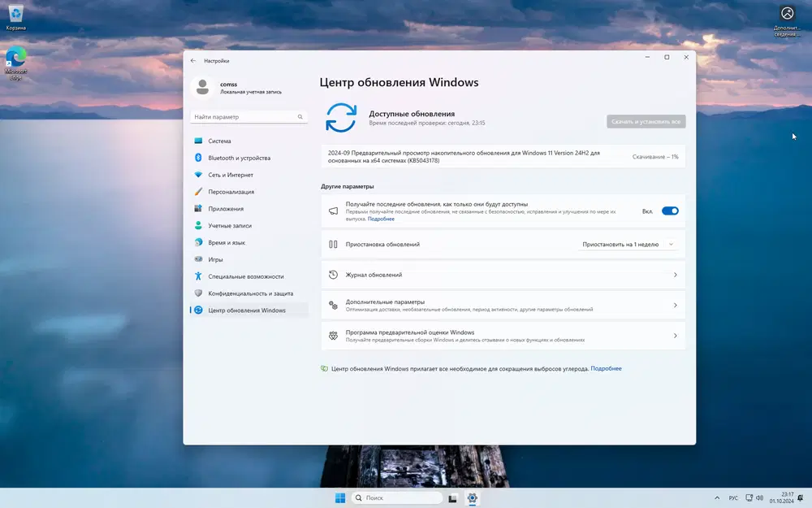Click the magnifier icon in settings search
This screenshot has height=508, width=812.
click(300, 116)
